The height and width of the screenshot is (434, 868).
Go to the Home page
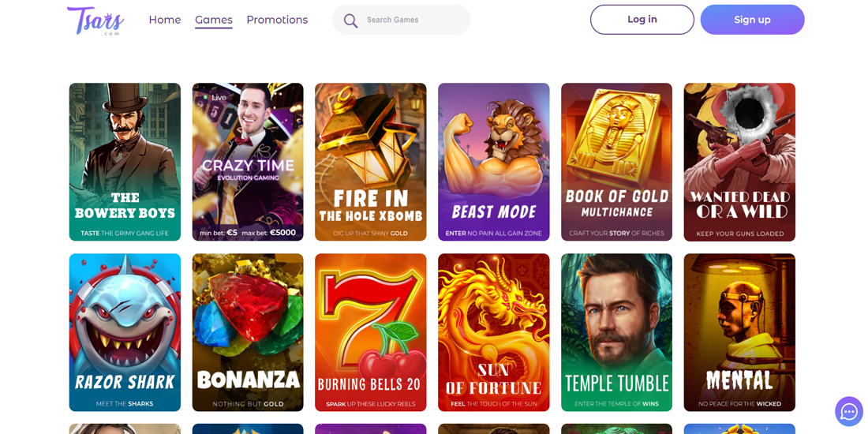(164, 20)
